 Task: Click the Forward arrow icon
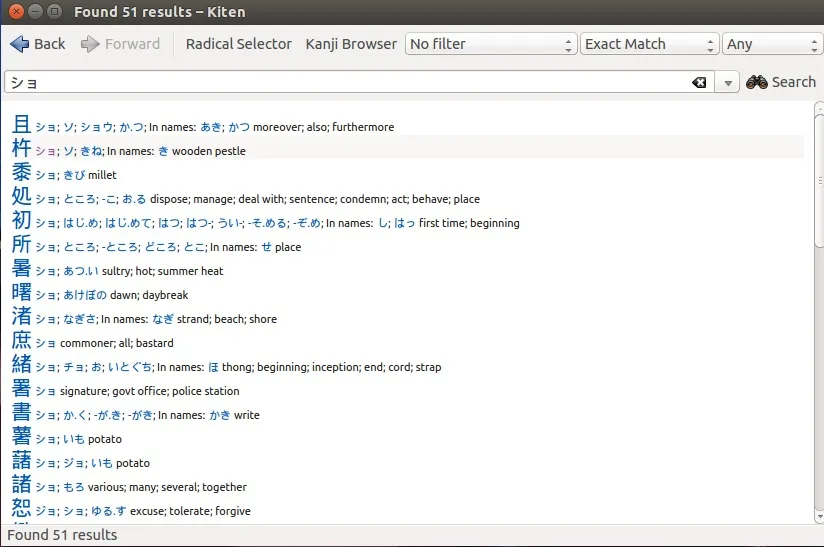pyautogui.click(x=91, y=44)
